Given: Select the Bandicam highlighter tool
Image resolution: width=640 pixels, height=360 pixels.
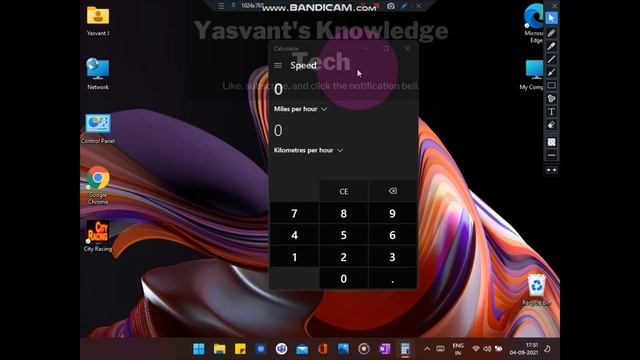Looking at the screenshot, I should (x=551, y=46).
